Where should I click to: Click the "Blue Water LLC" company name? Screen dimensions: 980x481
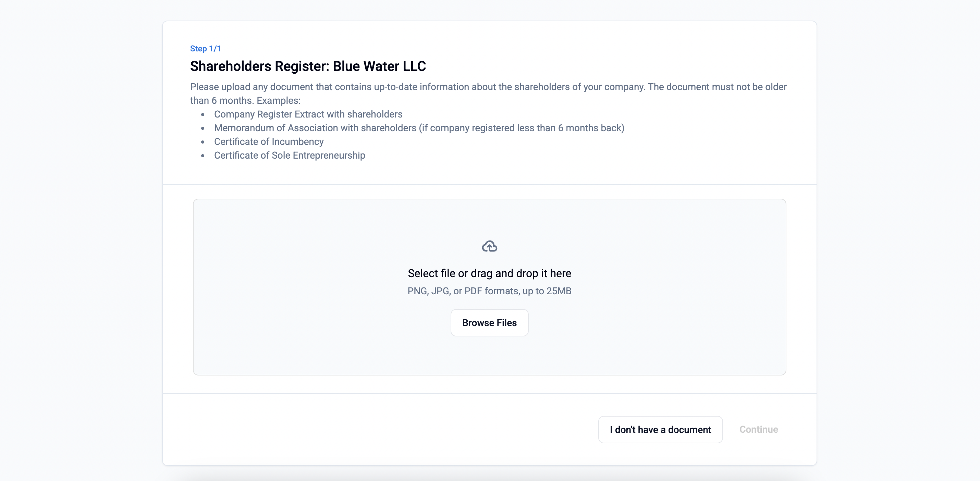379,66
